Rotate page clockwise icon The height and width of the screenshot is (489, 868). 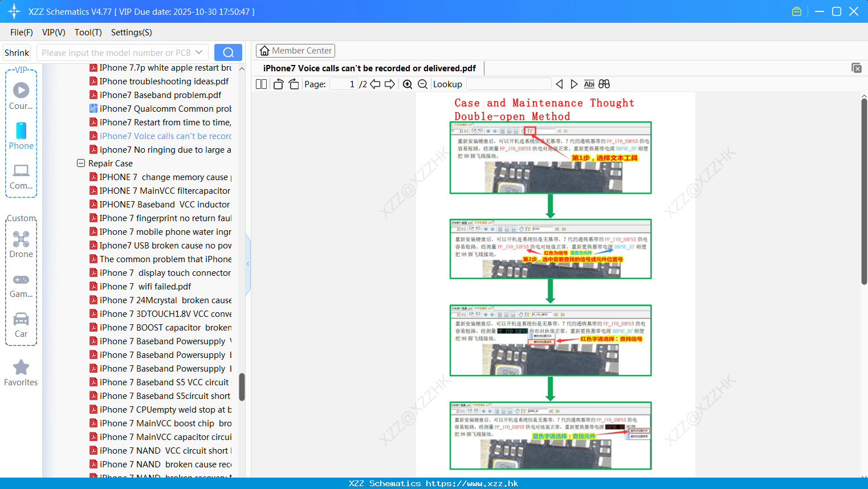point(294,84)
